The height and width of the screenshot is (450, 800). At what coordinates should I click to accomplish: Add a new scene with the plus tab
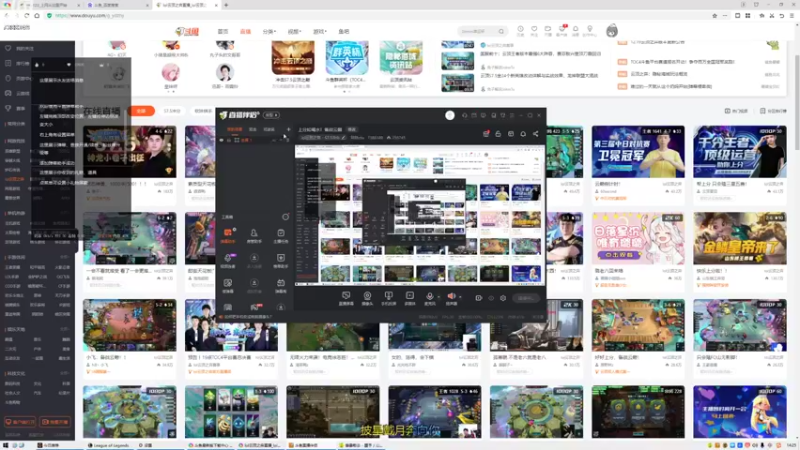click(288, 130)
